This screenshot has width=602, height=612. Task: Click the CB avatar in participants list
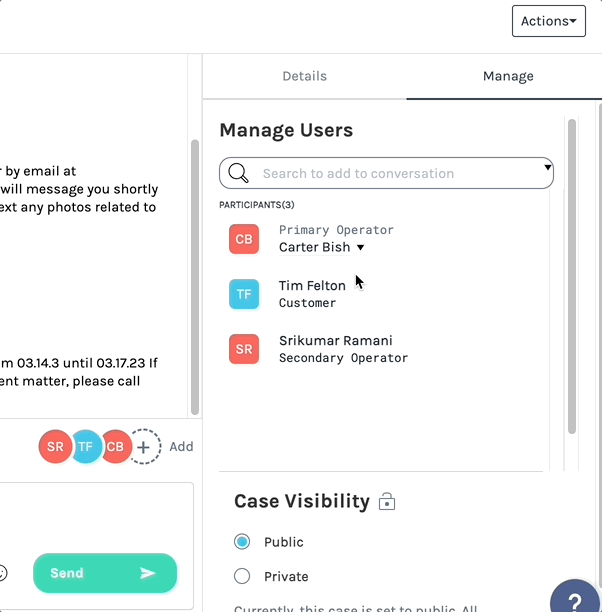tap(244, 239)
